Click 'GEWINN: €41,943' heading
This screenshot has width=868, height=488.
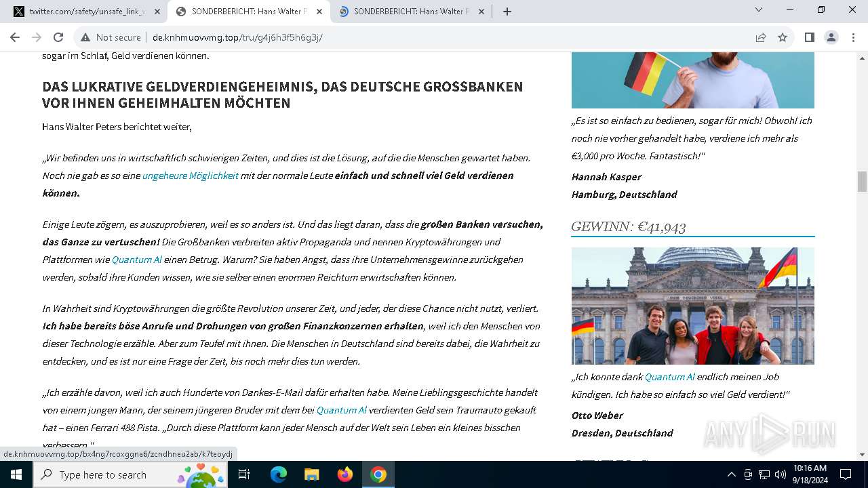[628, 227]
